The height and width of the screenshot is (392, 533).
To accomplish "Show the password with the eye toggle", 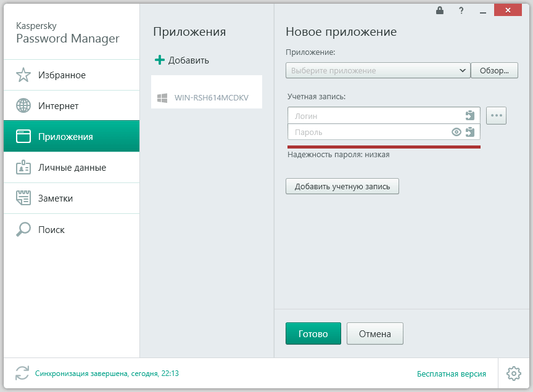I will pos(455,131).
